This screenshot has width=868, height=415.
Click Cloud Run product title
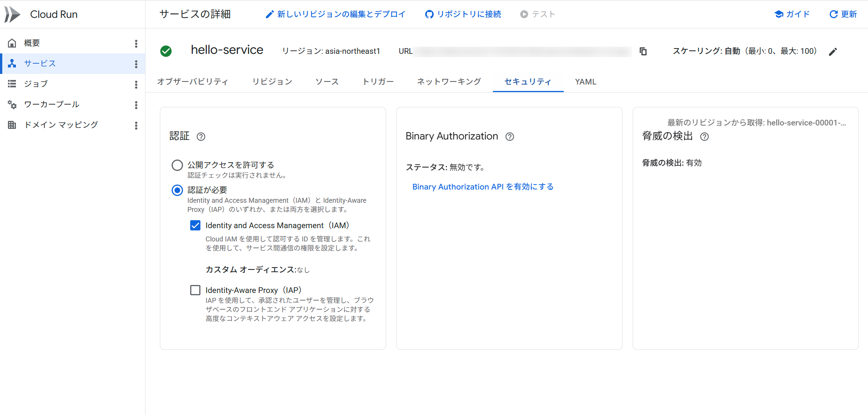coord(54,14)
